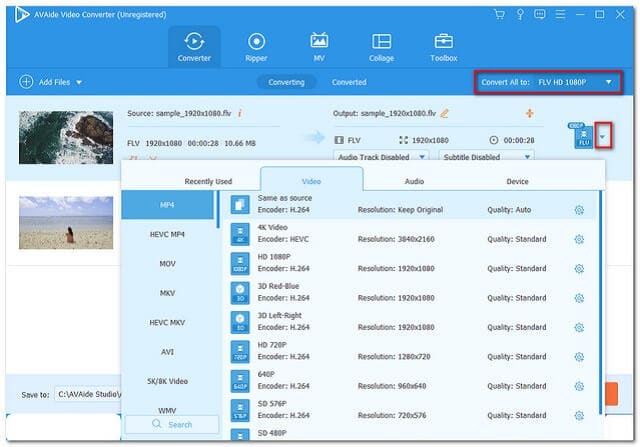
Task: Choose the Same as source preset
Action: [x=409, y=204]
